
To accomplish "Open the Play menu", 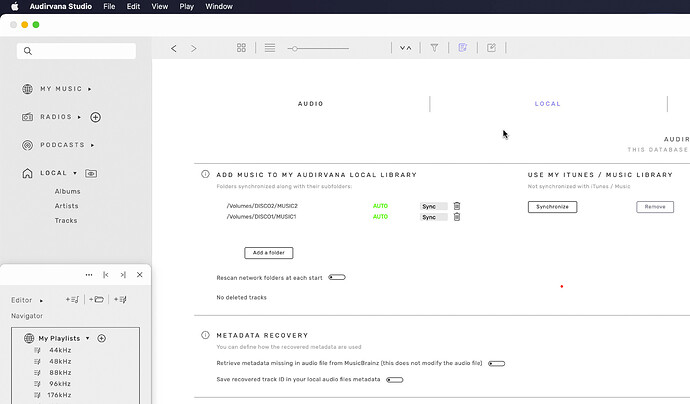I will [187, 6].
